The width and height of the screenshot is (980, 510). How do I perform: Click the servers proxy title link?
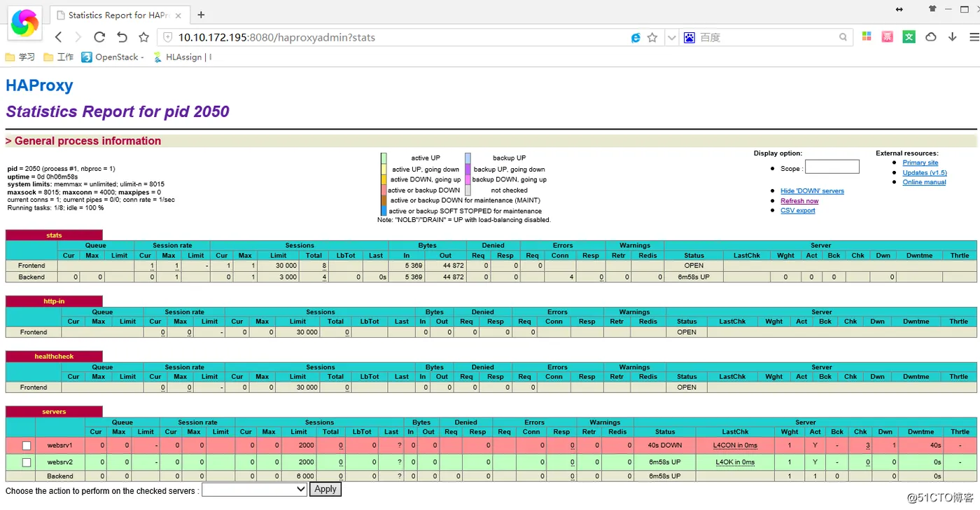coord(54,412)
